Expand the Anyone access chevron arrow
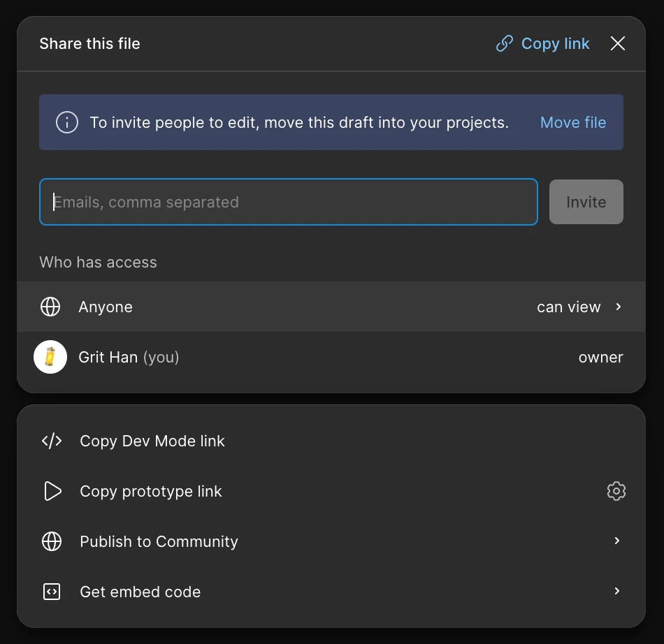This screenshot has height=644, width=664. pyautogui.click(x=619, y=307)
